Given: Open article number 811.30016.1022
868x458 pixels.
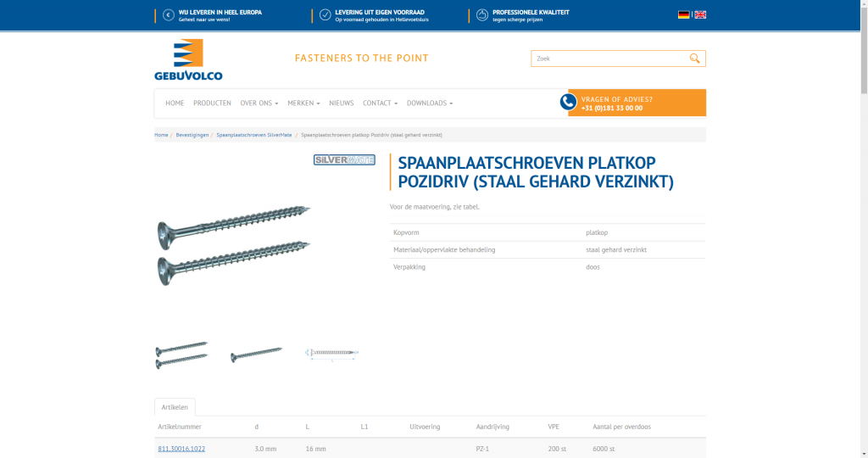Looking at the screenshot, I should pyautogui.click(x=181, y=449).
